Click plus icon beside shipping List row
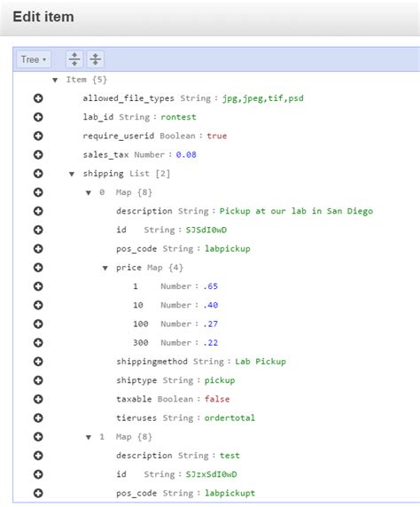 [38, 174]
